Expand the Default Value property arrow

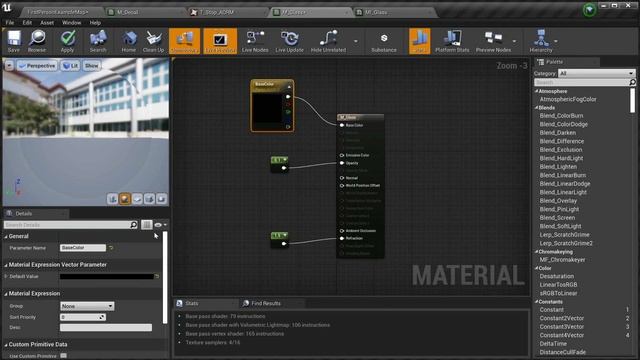(6, 276)
